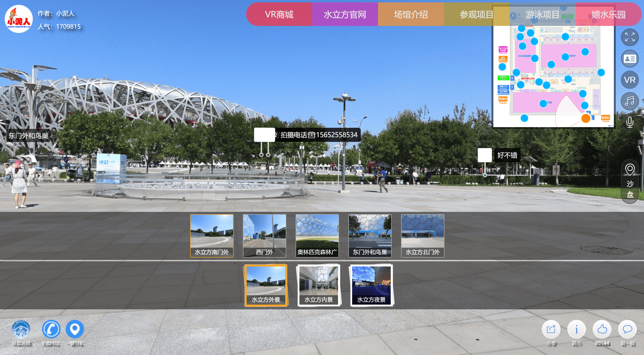The image size is (644, 355).
Task: Toggle voice narration with the microphone icon
Action: point(629,122)
